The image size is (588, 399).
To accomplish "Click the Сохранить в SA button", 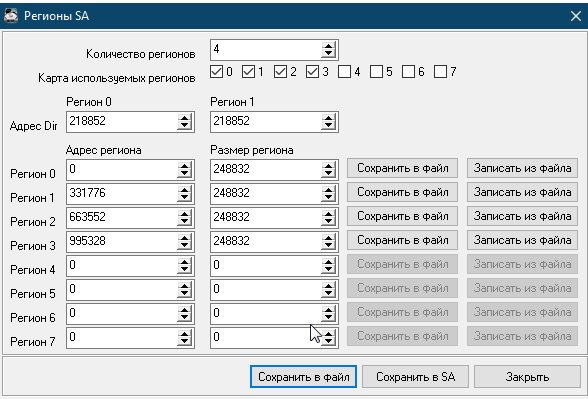I will [x=416, y=376].
